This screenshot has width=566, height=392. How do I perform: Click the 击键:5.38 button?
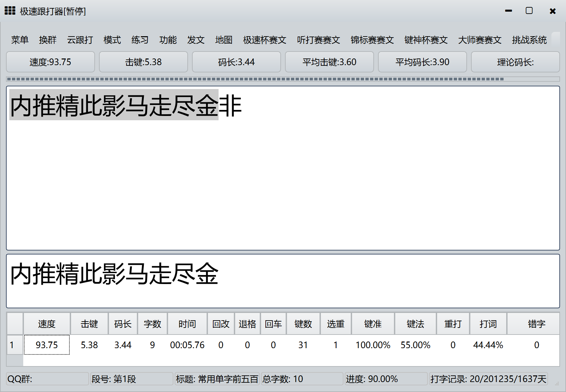pyautogui.click(x=143, y=62)
